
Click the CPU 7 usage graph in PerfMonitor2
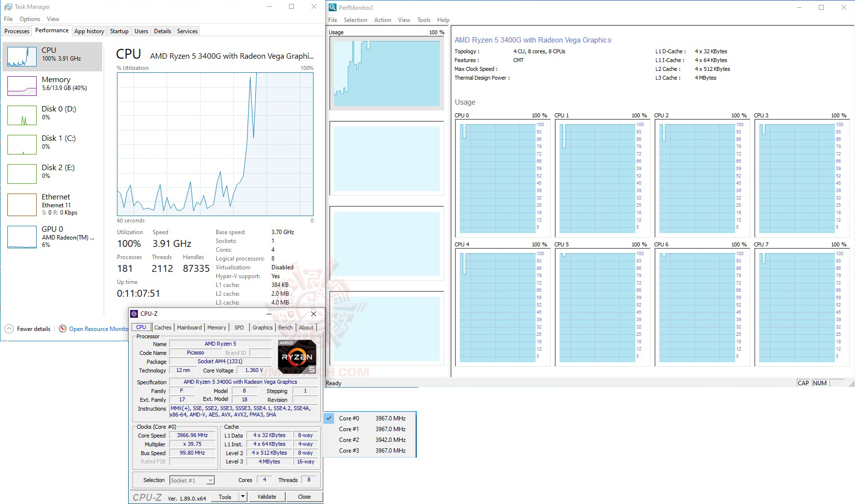pyautogui.click(x=802, y=307)
